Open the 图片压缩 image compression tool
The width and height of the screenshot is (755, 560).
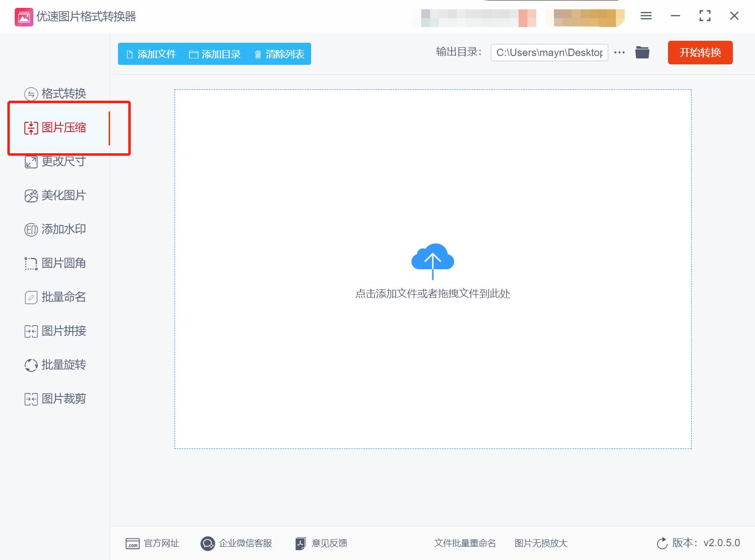(63, 127)
